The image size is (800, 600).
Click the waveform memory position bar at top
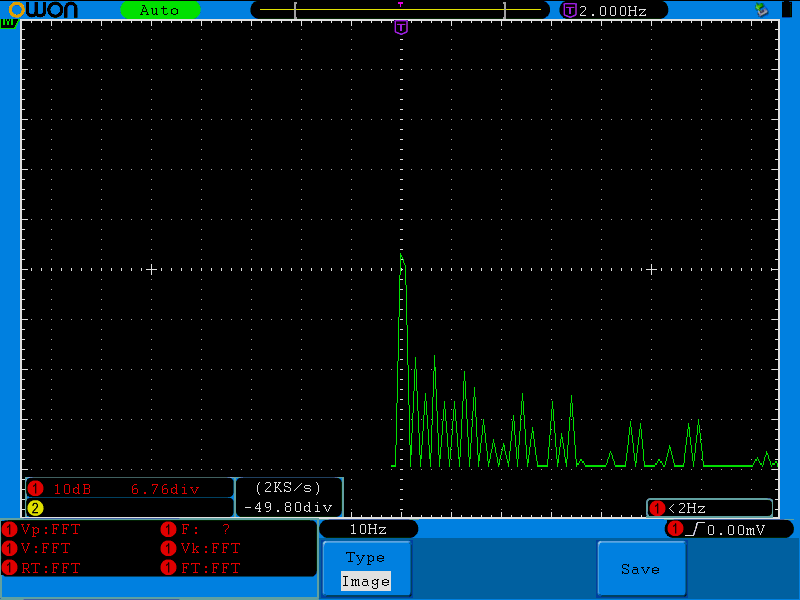pyautogui.click(x=400, y=10)
